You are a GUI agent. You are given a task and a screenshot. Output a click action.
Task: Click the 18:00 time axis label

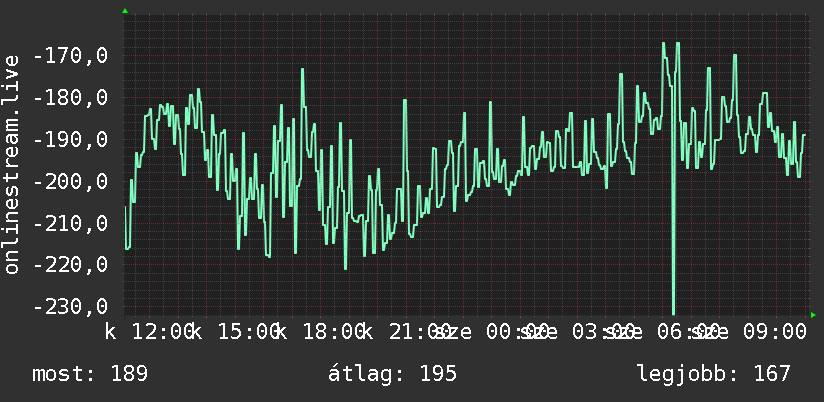[334, 332]
